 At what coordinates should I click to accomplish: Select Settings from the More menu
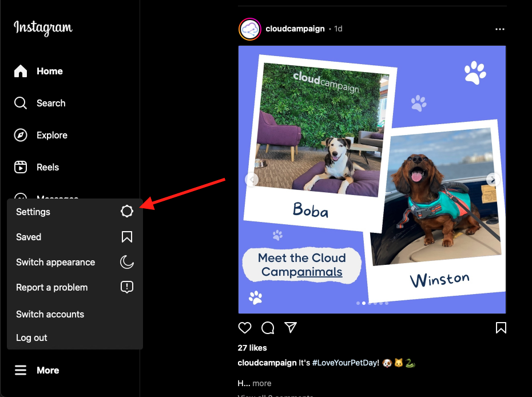tap(74, 212)
